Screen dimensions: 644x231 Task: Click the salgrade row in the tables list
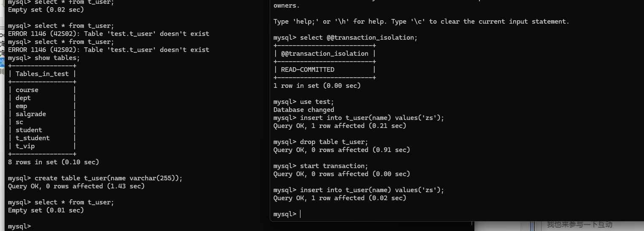click(31, 114)
